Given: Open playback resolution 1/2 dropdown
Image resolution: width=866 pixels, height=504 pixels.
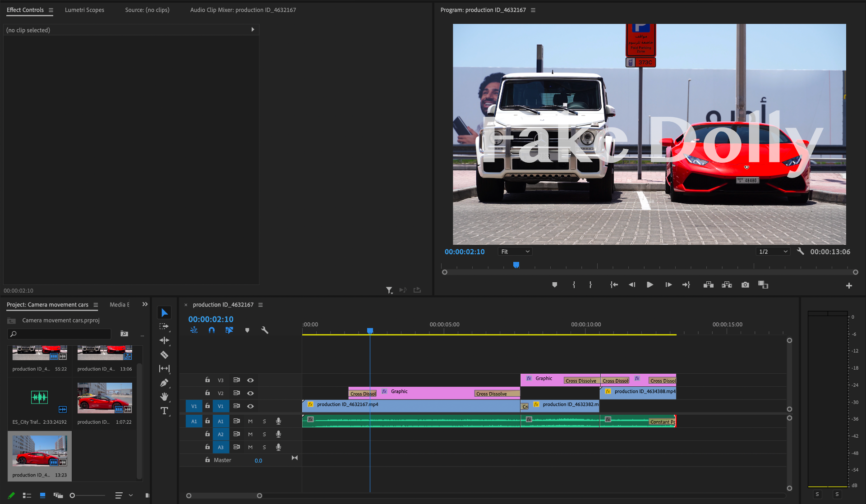Looking at the screenshot, I should (773, 252).
